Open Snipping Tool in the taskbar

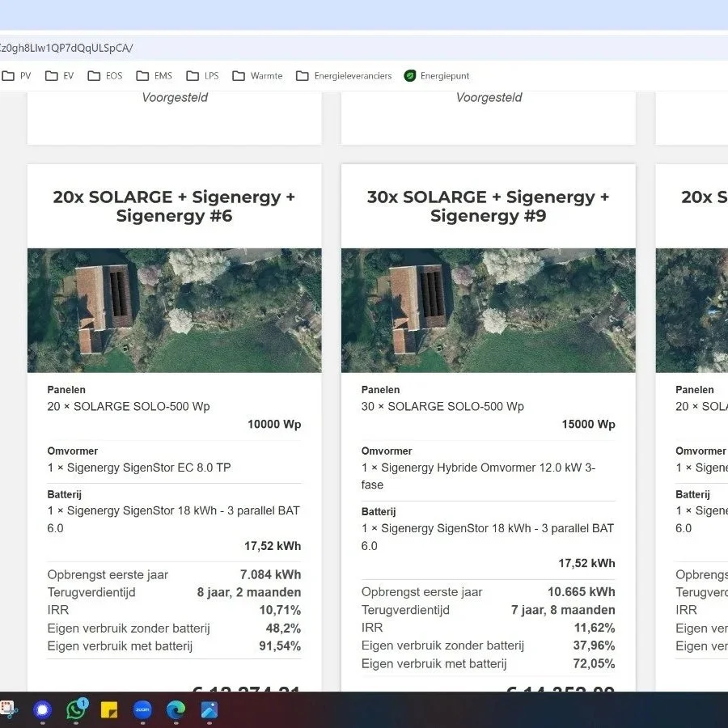pyautogui.click(x=8, y=710)
